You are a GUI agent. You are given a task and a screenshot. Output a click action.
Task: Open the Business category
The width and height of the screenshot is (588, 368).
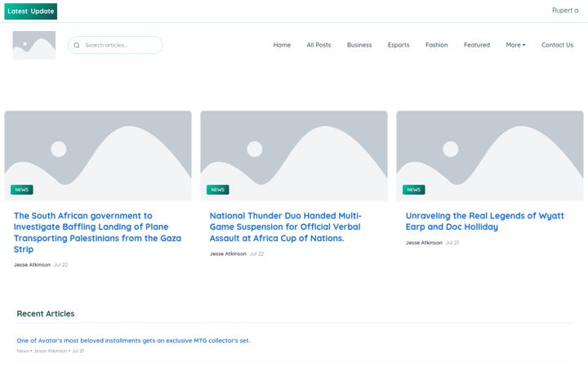359,45
